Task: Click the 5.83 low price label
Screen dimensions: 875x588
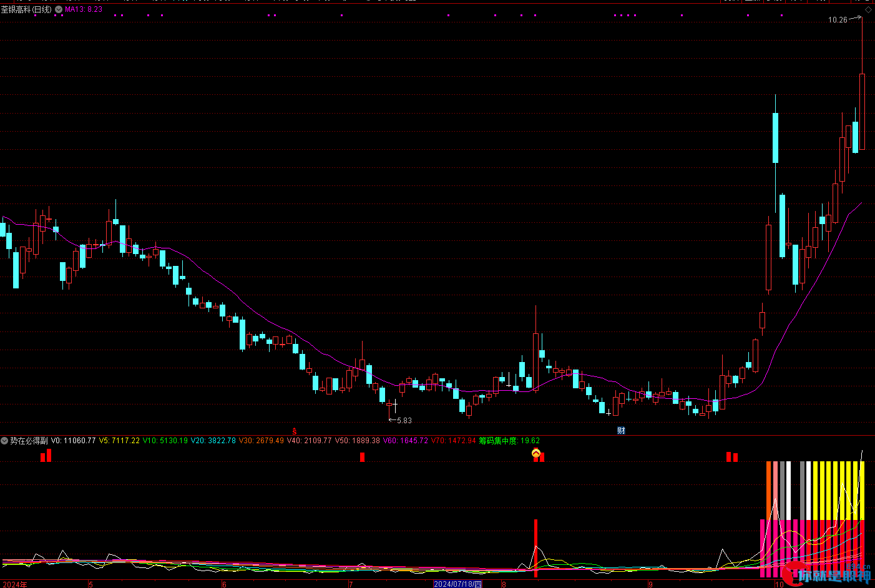Action: (x=404, y=421)
